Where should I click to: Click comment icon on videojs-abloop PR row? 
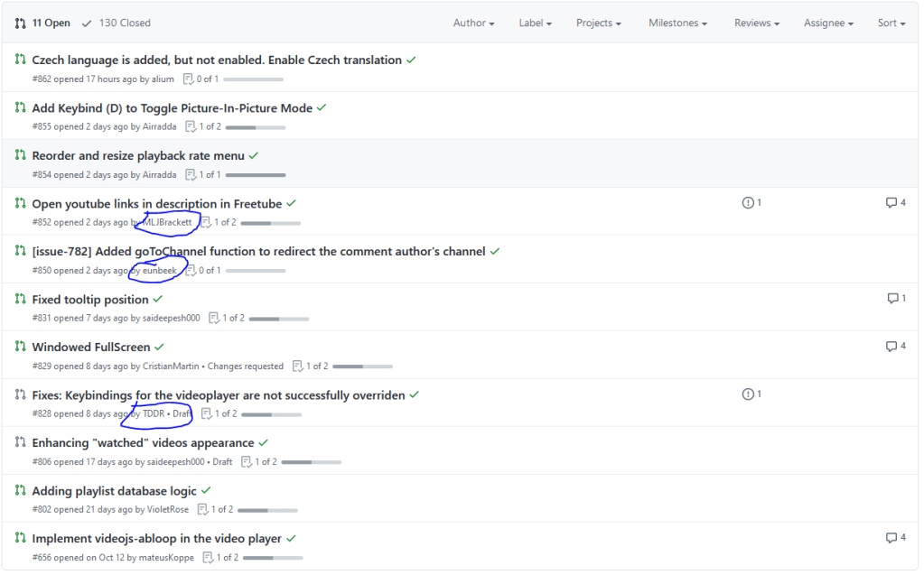(891, 538)
